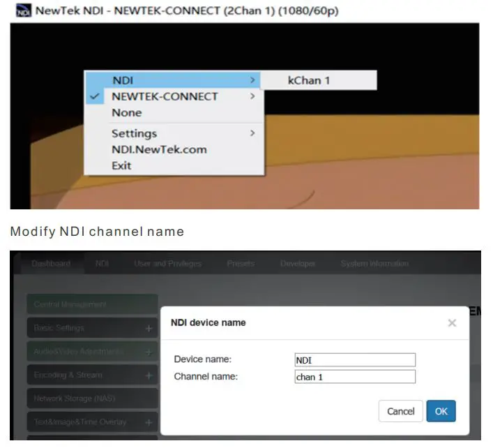Choose Exit in the context menu
493x448 pixels.
(x=121, y=165)
